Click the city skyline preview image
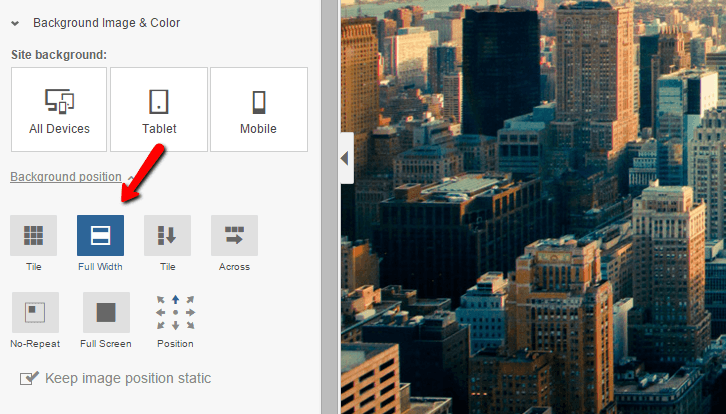Image resolution: width=726 pixels, height=414 pixels. pos(533,207)
